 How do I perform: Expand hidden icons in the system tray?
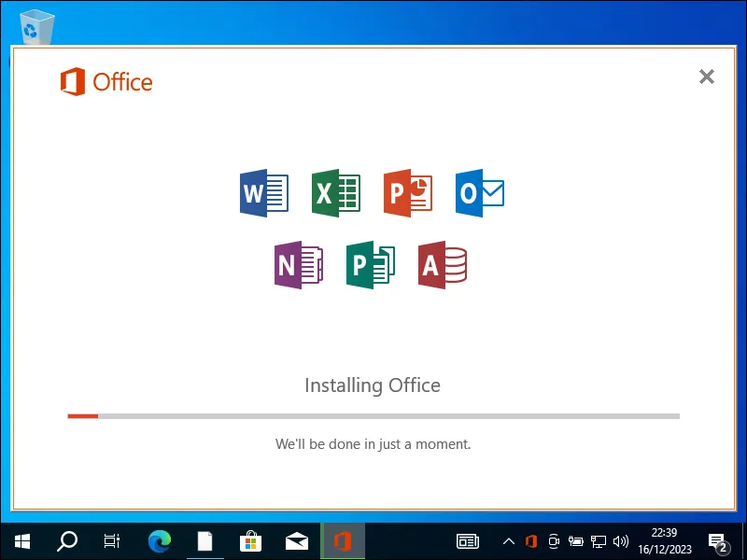click(509, 541)
